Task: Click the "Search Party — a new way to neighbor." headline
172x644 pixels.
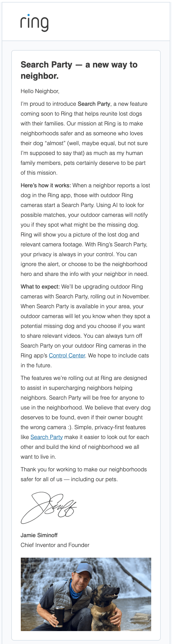Action: tap(79, 70)
